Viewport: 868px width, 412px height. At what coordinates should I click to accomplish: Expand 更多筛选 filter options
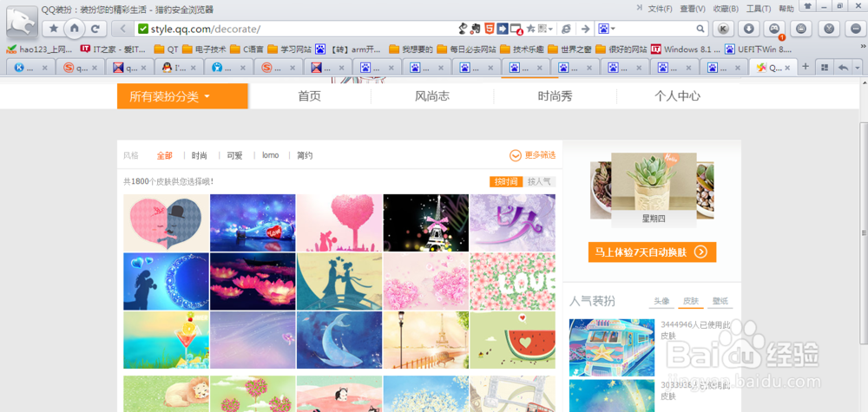533,155
